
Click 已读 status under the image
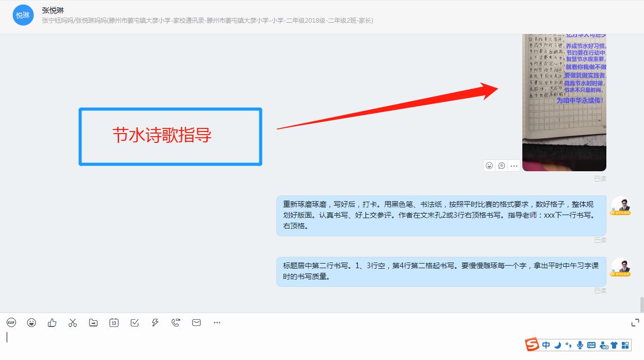coord(600,178)
